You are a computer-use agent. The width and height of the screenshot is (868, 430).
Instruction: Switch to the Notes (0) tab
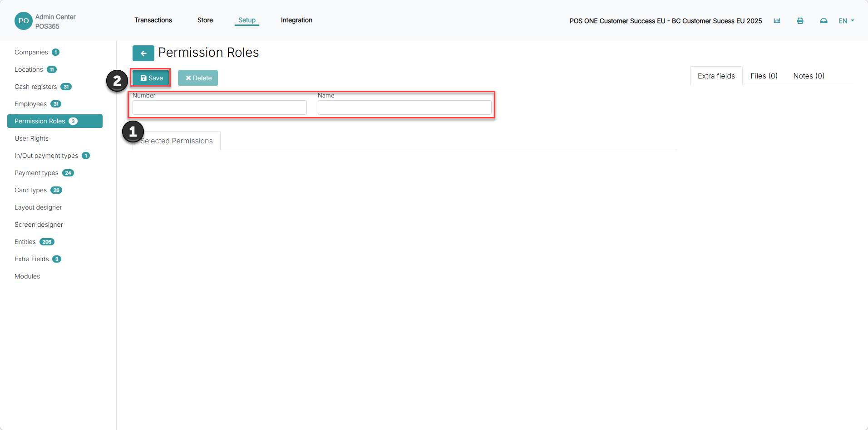[x=809, y=76]
